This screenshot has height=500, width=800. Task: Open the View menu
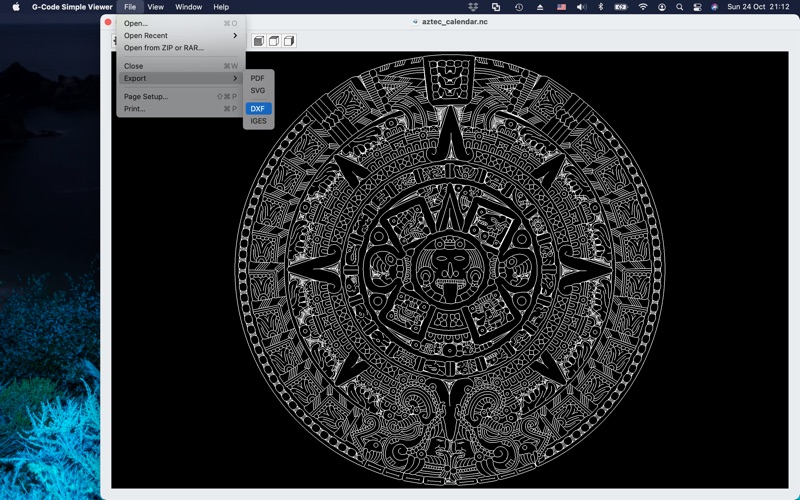click(x=156, y=7)
